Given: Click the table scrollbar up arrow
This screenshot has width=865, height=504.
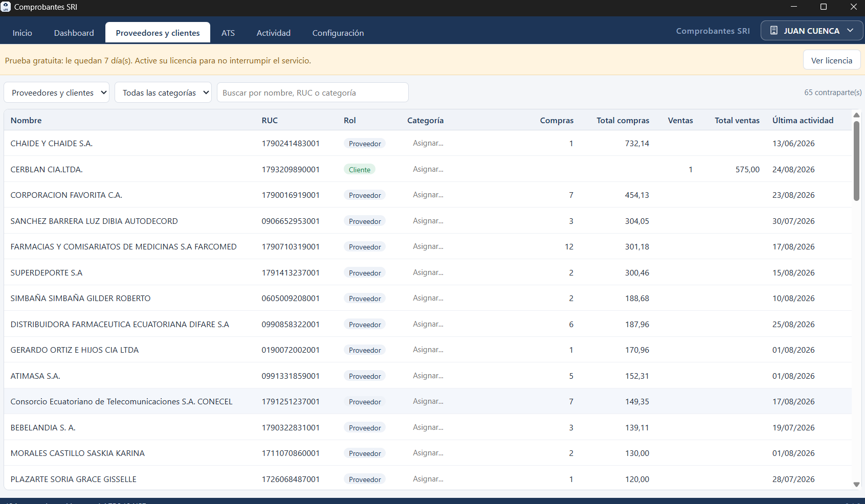Looking at the screenshot, I should 856,115.
